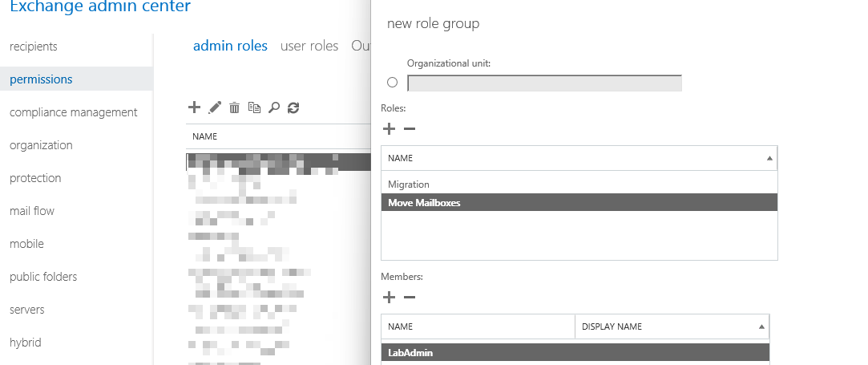This screenshot has height=365, width=868.
Task: Click the DISPLAY NAME header in Members list
Action: 612,326
